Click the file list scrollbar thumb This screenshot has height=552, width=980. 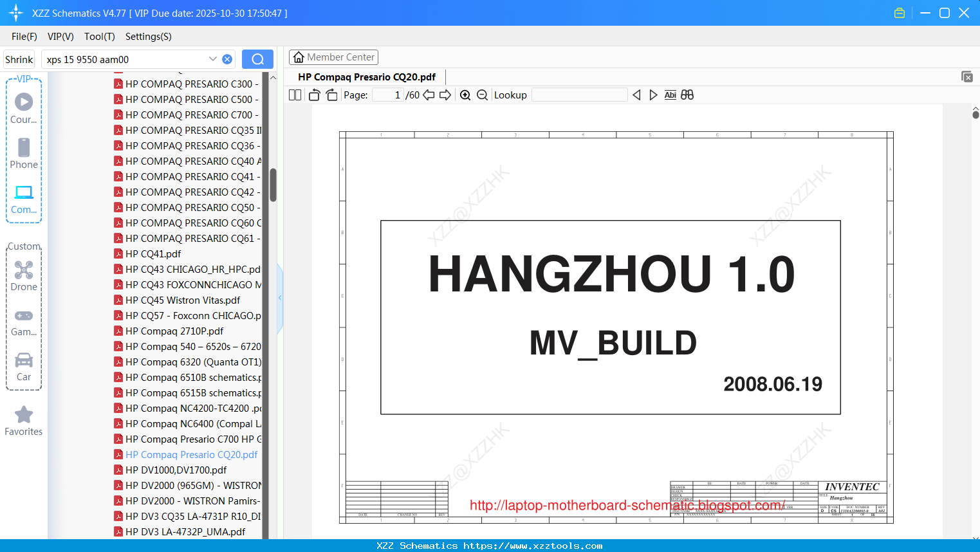coord(273,185)
